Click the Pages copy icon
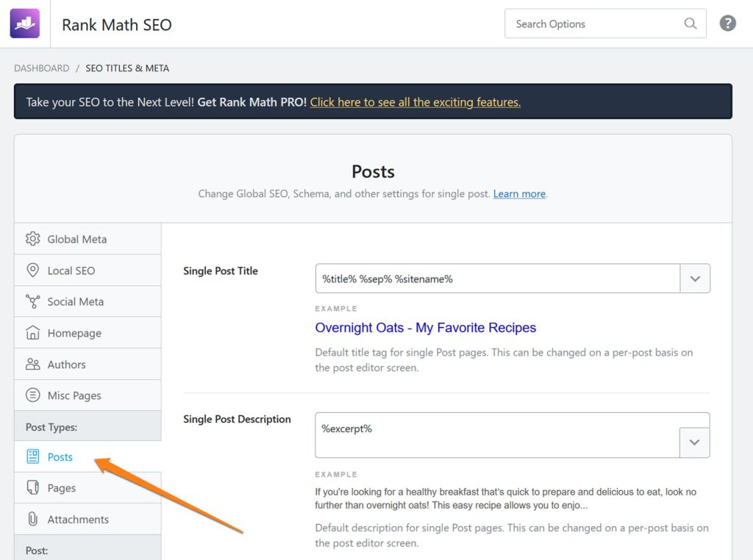The width and height of the screenshot is (753, 560). pyautogui.click(x=32, y=487)
